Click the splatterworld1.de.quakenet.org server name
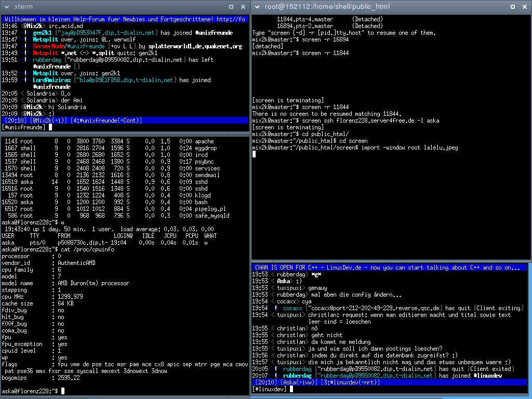532x399 pixels. 195,46
